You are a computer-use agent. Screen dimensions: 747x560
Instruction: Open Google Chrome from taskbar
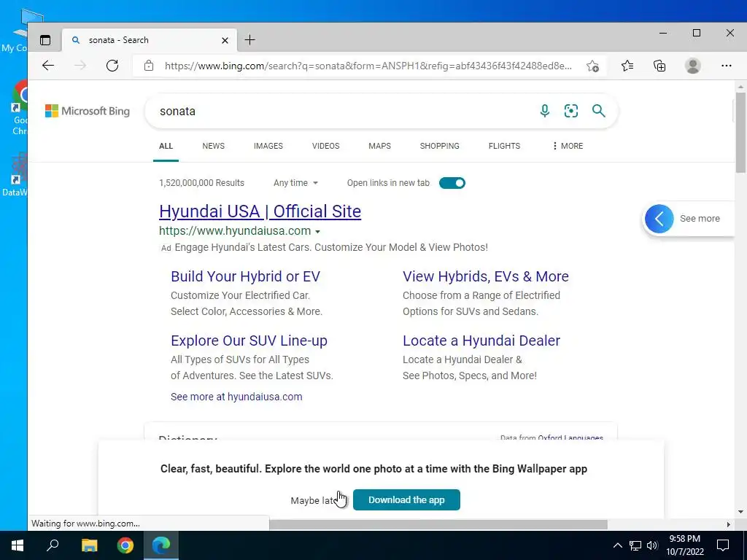[x=125, y=545]
